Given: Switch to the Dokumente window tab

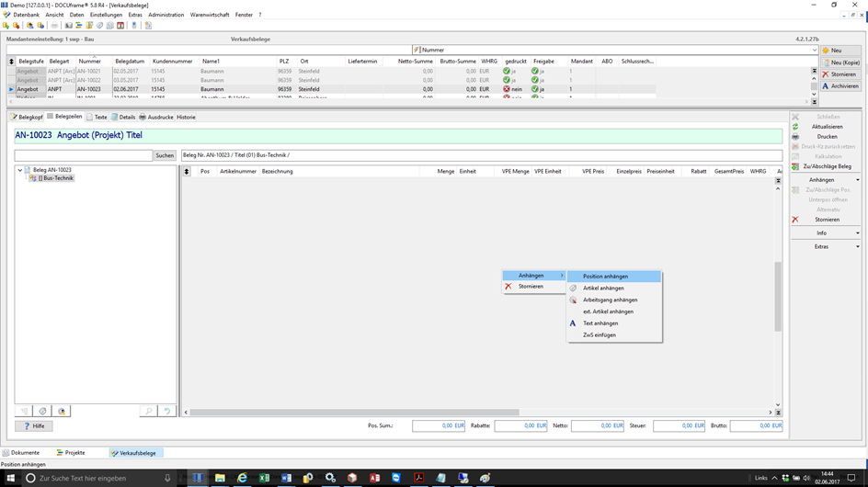Looking at the screenshot, I should click(21, 453).
